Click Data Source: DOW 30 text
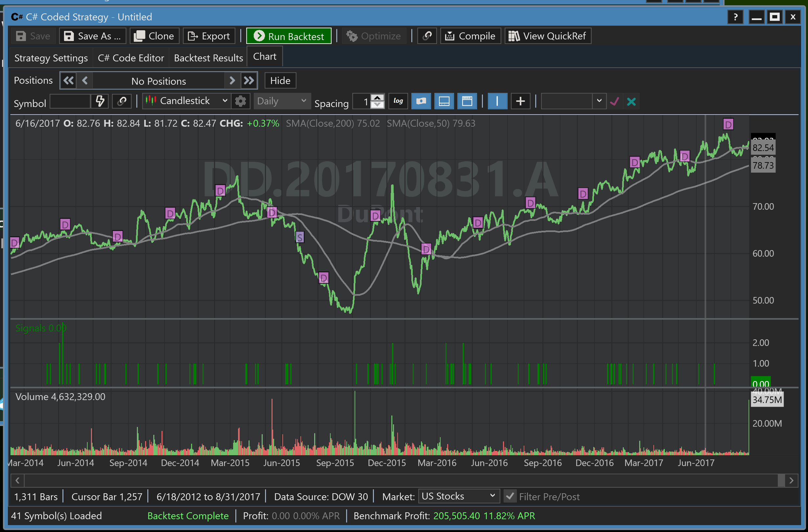Image resolution: width=808 pixels, height=532 pixels. coord(321,497)
